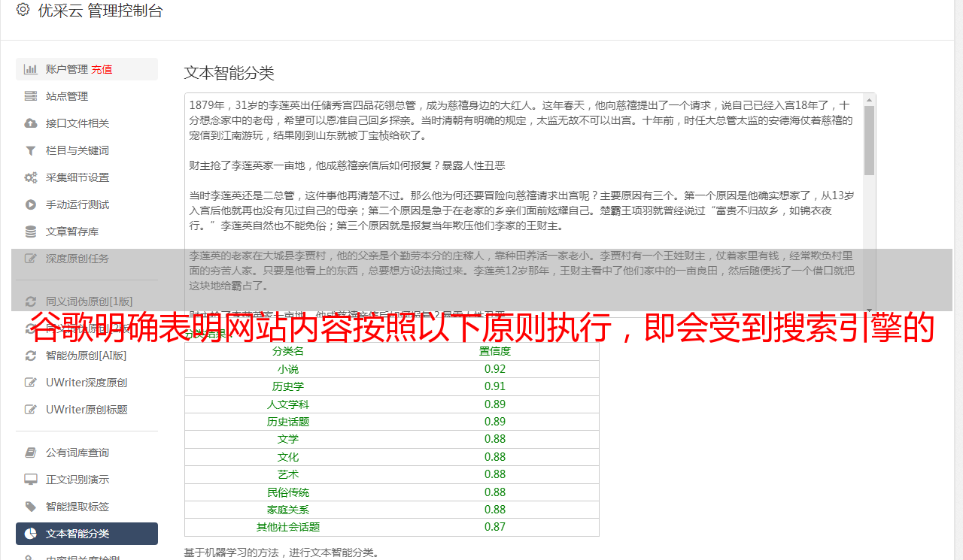This screenshot has height=560, width=963.
Task: Click the monitor icon for 正文识别演示
Action: [30, 480]
